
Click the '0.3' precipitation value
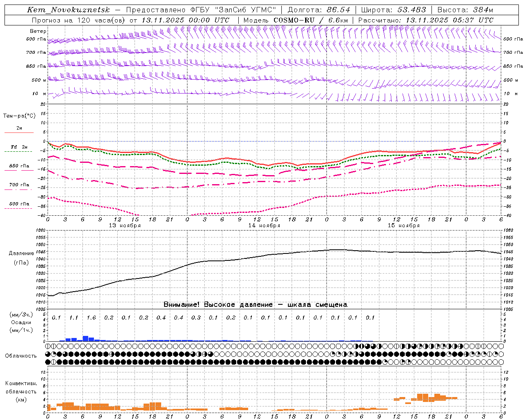[196, 318]
